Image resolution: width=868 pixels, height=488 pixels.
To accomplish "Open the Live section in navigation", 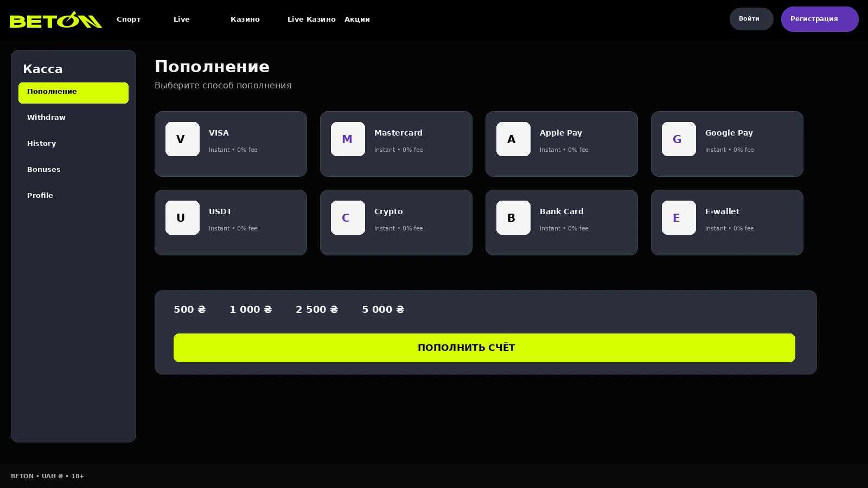I will point(182,19).
